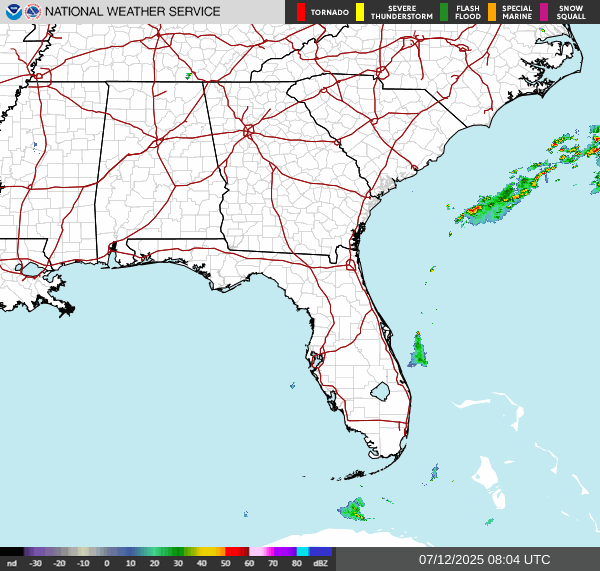
Task: Click the 'dBZ' unit label
Action: [x=320, y=563]
